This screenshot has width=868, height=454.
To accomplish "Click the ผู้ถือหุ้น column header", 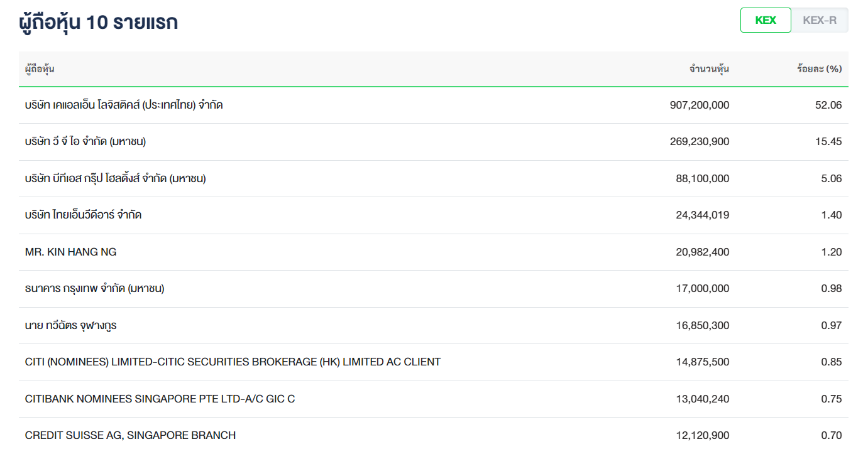I will pyautogui.click(x=40, y=69).
